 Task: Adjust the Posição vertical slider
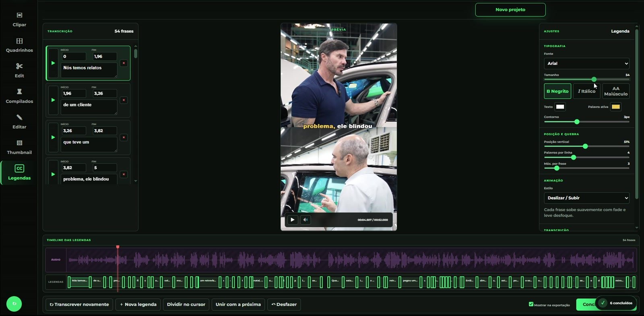coord(586,146)
